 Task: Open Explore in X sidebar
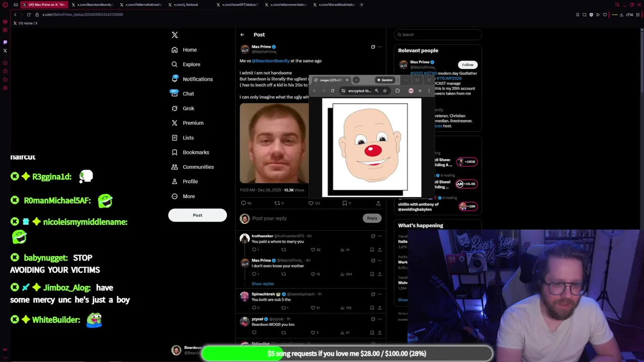coord(186,64)
